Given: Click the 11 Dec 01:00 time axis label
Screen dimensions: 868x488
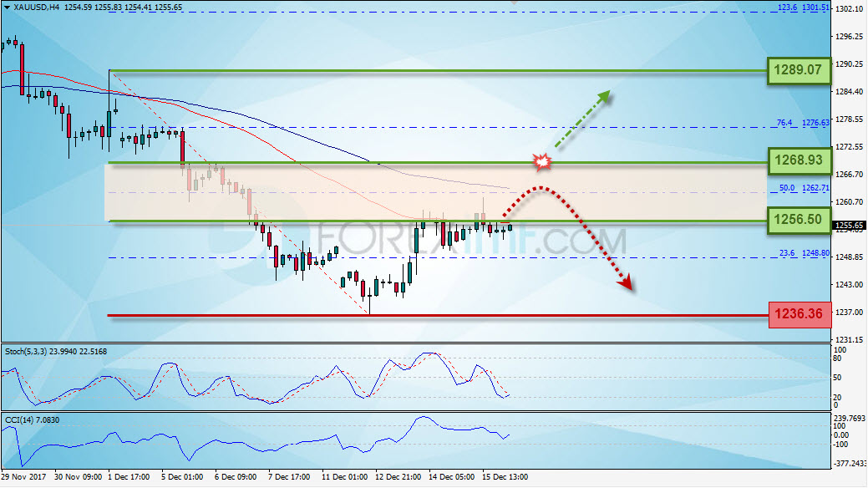Looking at the screenshot, I should pos(344,476).
